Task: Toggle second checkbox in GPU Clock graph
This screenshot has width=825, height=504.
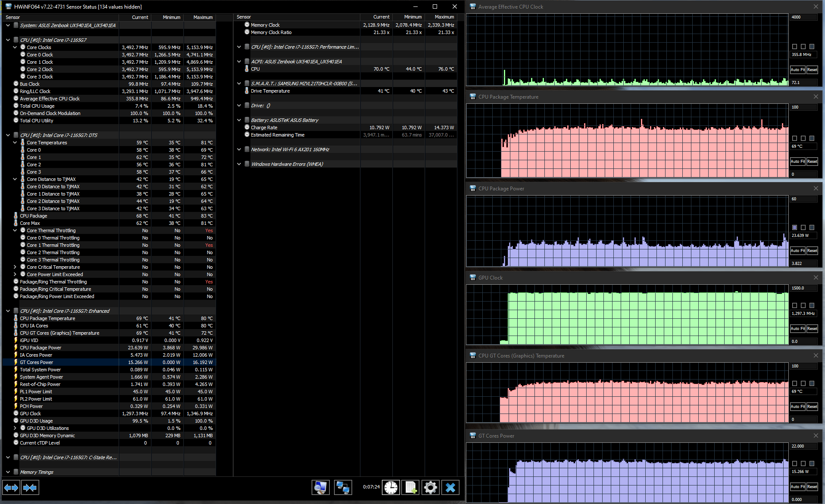Action: [x=803, y=305]
